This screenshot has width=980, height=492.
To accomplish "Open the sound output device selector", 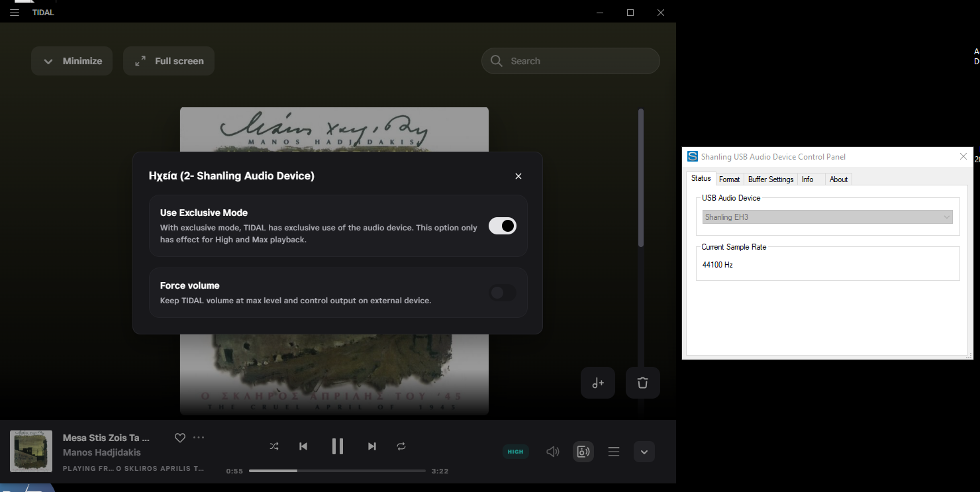I will [583, 452].
